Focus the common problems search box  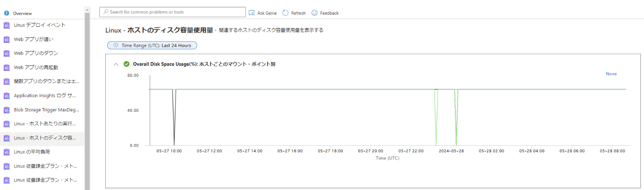tap(172, 12)
